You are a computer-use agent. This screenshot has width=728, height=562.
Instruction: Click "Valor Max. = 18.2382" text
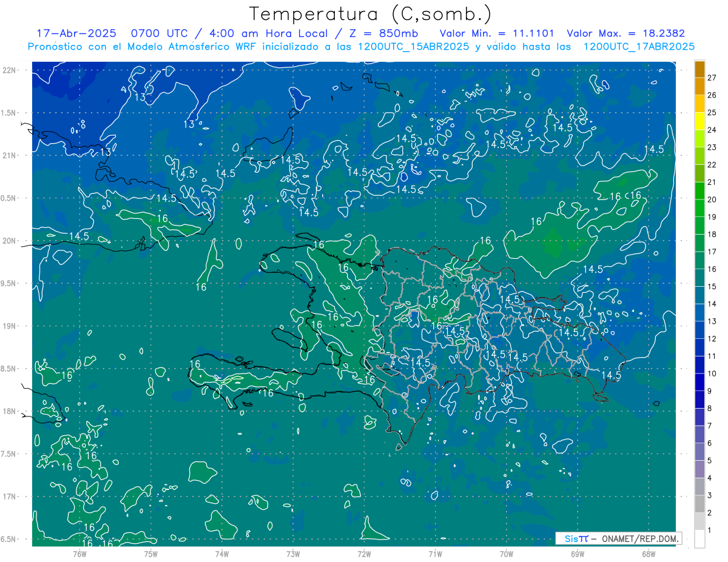pos(626,33)
